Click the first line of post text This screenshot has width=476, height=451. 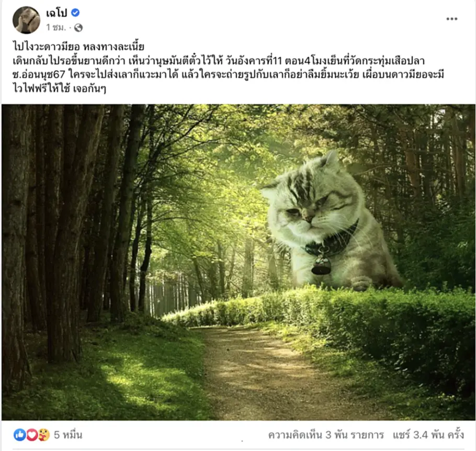tap(78, 47)
